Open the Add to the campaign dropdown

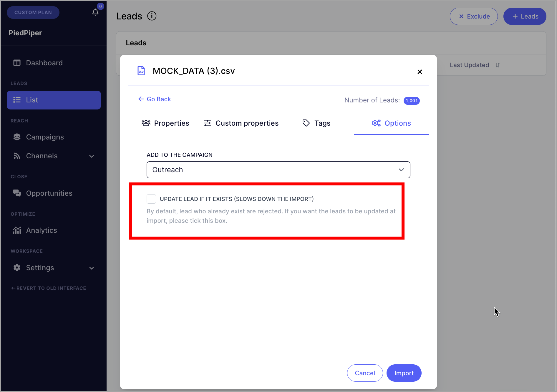278,170
